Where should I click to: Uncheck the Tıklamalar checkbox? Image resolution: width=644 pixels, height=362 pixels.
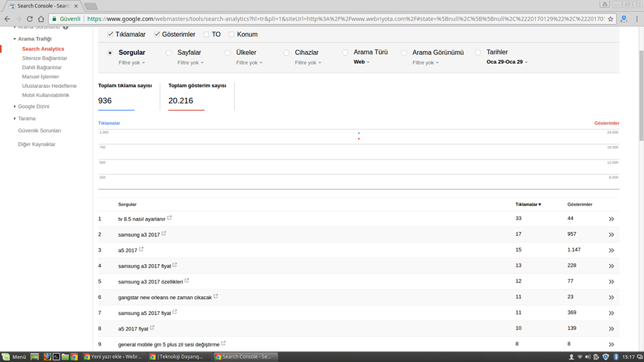[110, 34]
